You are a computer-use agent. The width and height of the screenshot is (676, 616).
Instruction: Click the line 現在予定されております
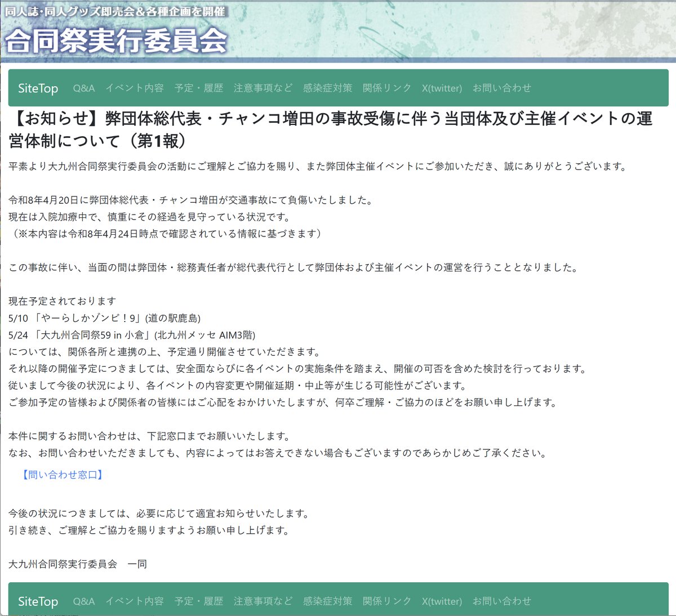pyautogui.click(x=63, y=301)
